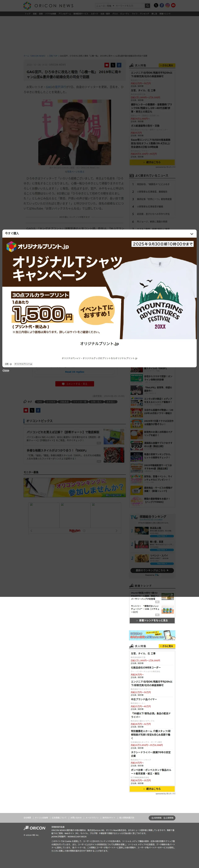The height and width of the screenshot is (868, 199).
Task: Select the お笑い芸人 tag
Action: point(96,402)
